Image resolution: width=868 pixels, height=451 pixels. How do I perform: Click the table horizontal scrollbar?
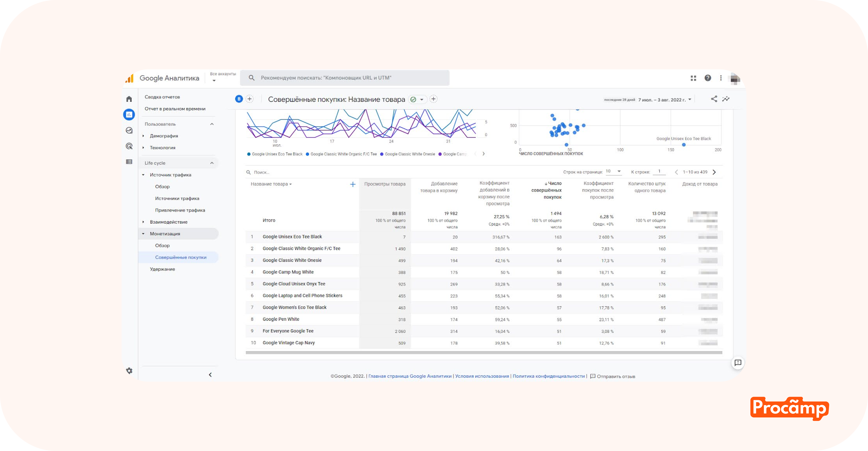484,352
